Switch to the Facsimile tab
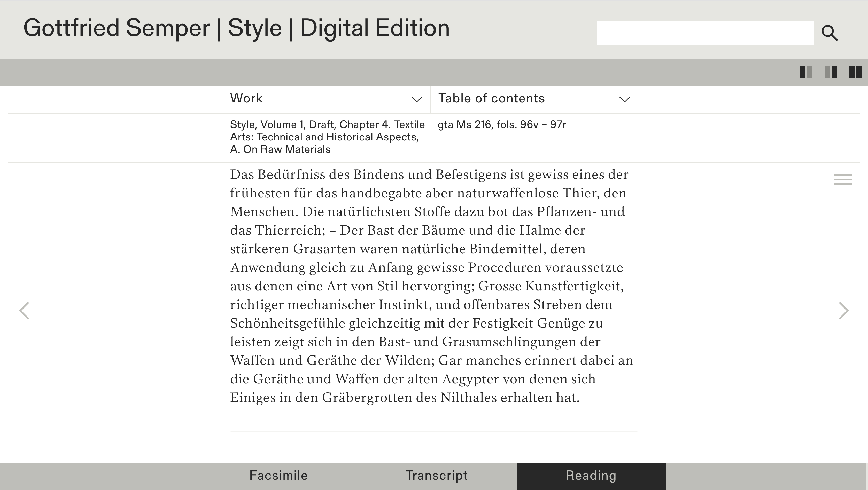868x490 pixels. 278,476
